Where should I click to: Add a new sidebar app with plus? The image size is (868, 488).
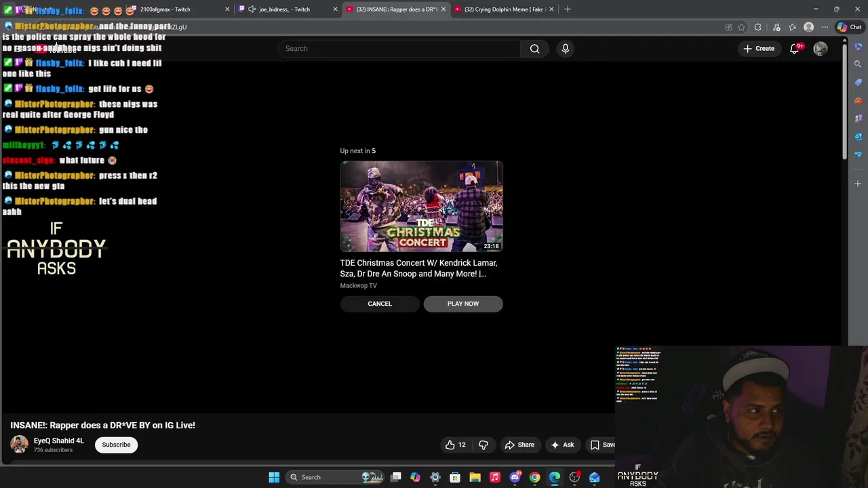(x=858, y=184)
